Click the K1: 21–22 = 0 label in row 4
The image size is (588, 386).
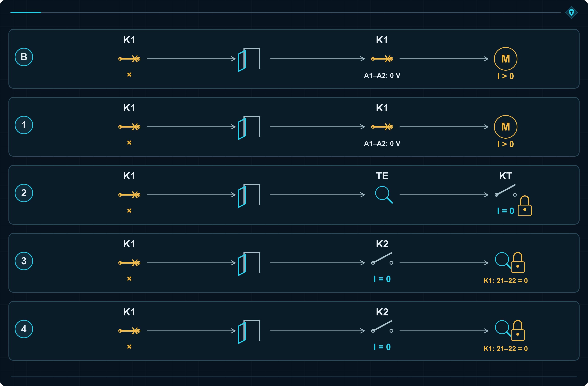pyautogui.click(x=505, y=349)
